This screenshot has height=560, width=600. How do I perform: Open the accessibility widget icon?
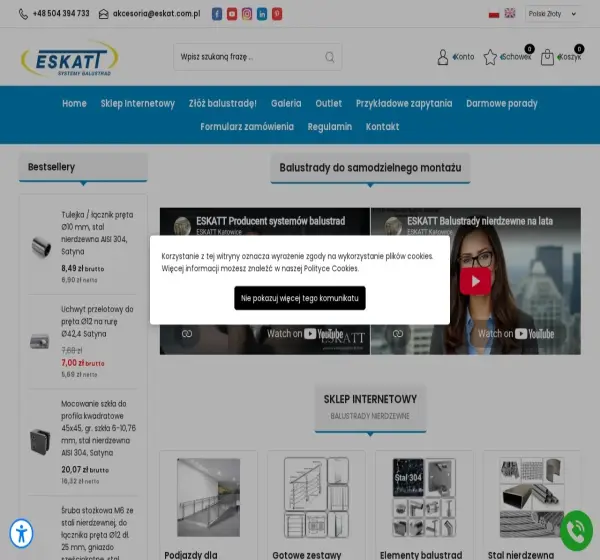pyautogui.click(x=21, y=533)
